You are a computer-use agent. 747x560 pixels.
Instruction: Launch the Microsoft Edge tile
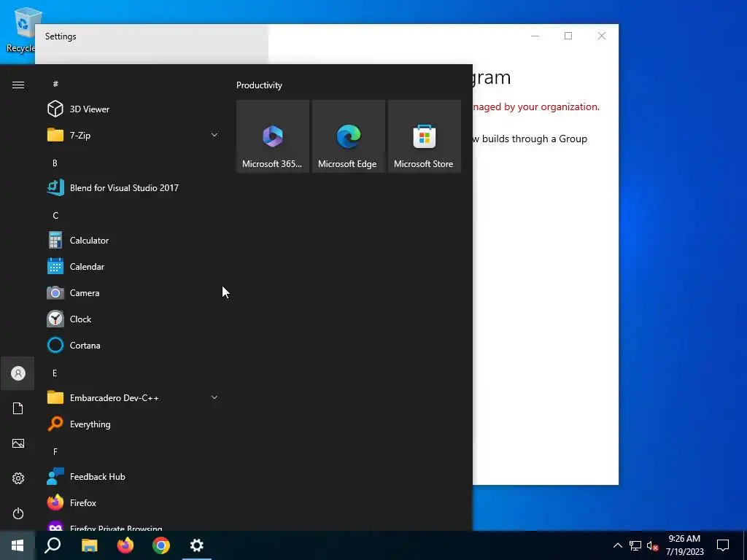click(x=348, y=136)
